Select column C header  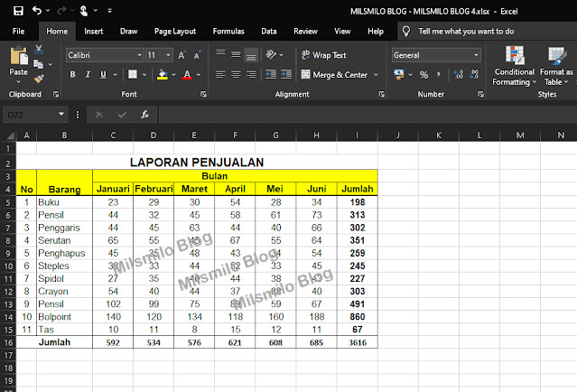[113, 135]
